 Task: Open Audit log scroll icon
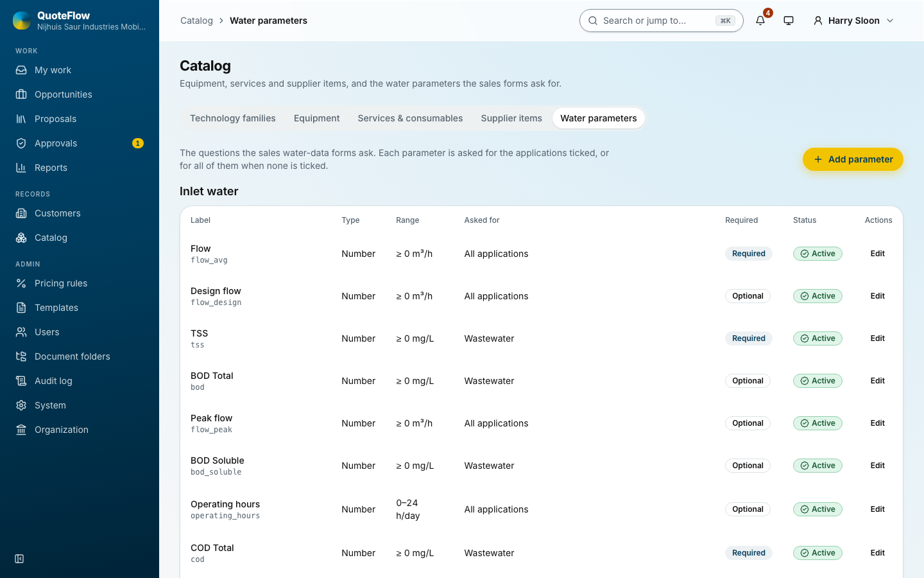click(21, 381)
